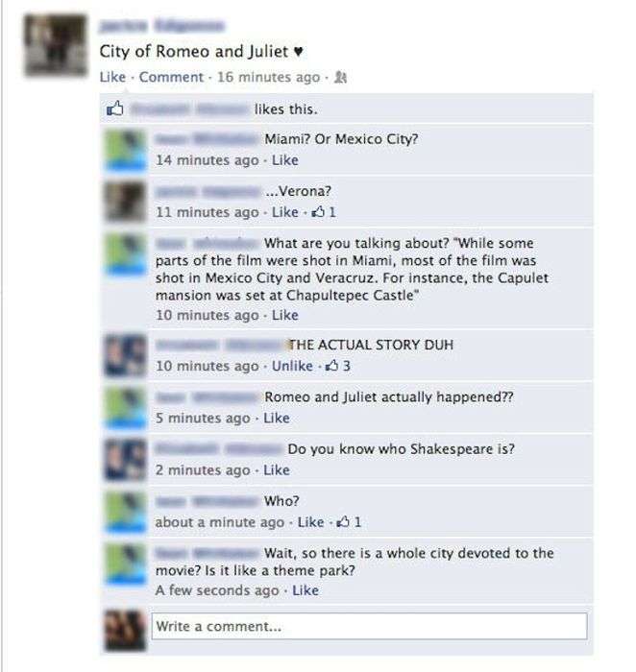This screenshot has width=636, height=672.
Task: Click avatar beside "Do you know who Shakespeare is?"
Action: click(x=125, y=460)
